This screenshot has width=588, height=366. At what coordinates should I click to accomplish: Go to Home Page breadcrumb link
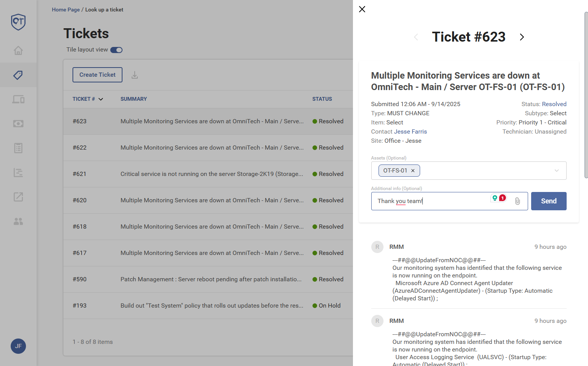click(66, 10)
